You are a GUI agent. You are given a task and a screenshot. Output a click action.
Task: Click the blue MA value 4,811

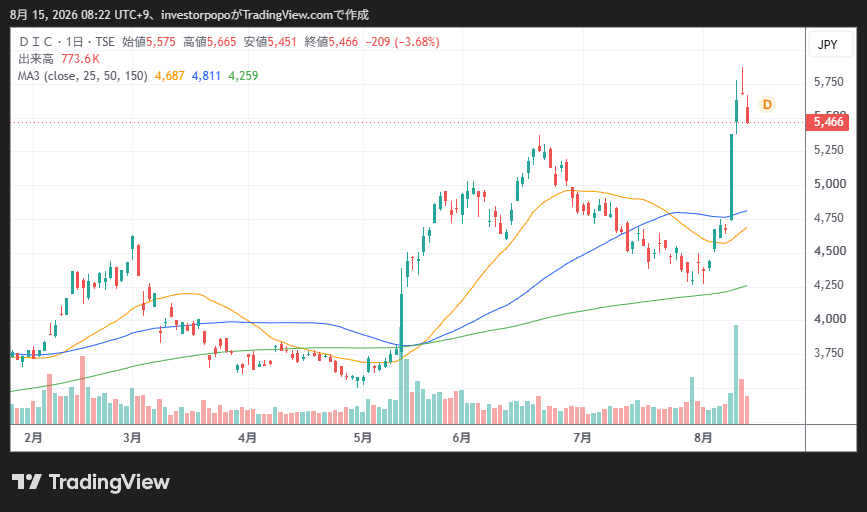click(206, 76)
